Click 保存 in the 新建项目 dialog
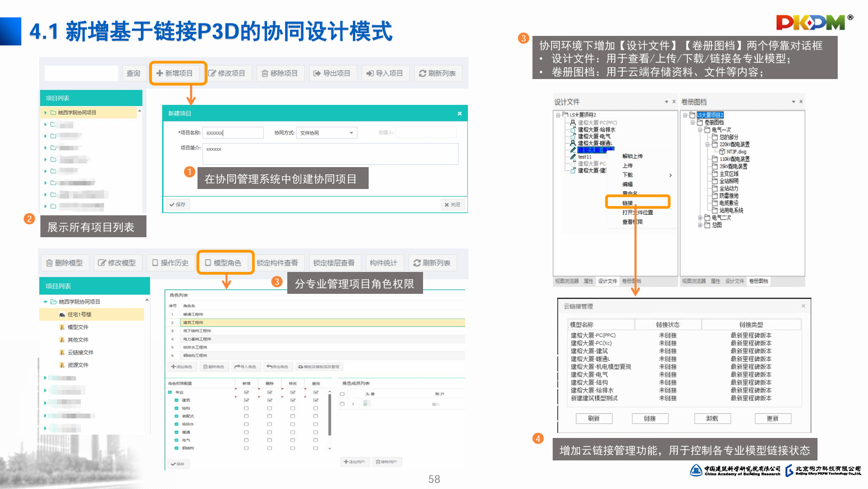Screen dimensions: 868x489 pyautogui.click(x=177, y=205)
